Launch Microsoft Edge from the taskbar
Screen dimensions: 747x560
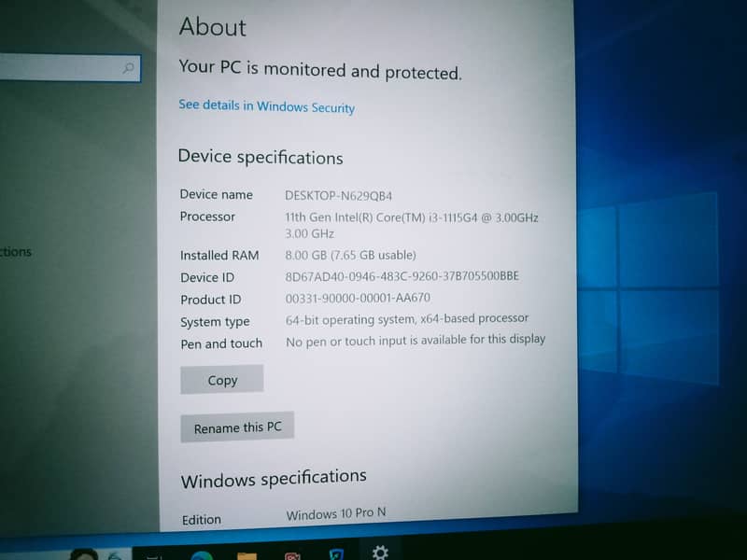202,556
